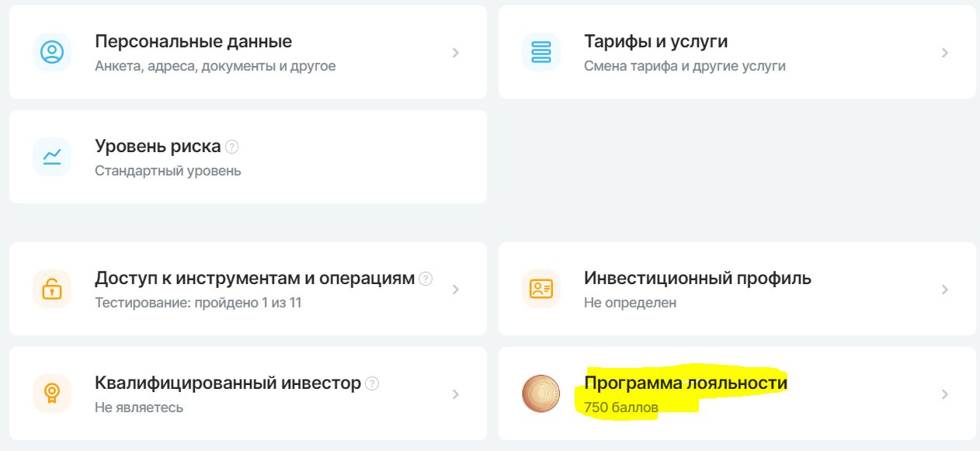
Task: Click the 750 баллов loyalty balance text
Action: click(x=621, y=407)
